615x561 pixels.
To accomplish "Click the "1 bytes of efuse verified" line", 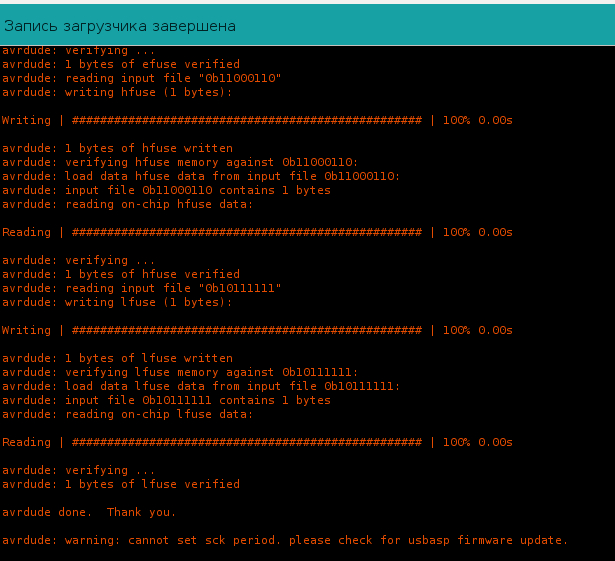I will tap(121, 64).
